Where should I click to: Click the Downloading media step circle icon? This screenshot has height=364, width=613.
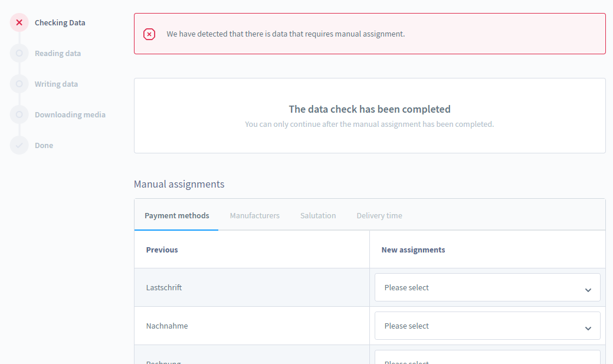point(19,115)
